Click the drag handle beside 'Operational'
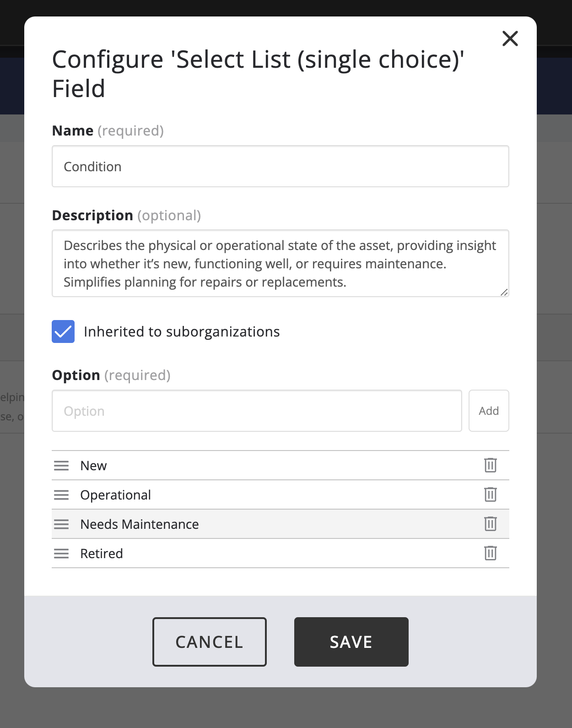This screenshot has height=728, width=572. coord(61,495)
